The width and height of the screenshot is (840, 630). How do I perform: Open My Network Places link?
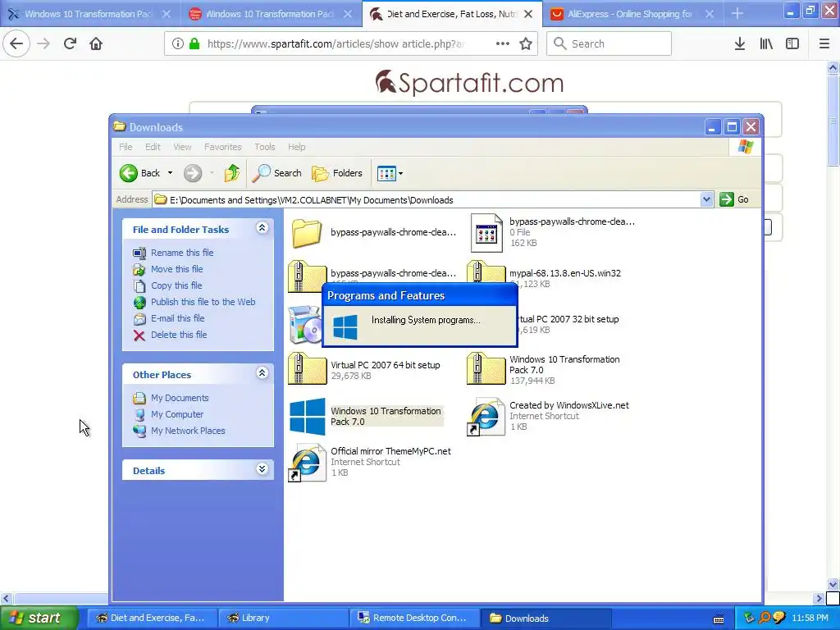click(x=188, y=431)
